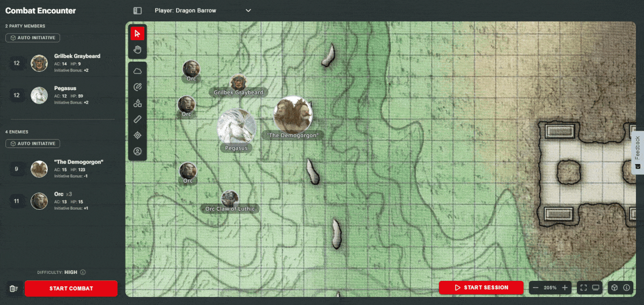Toggle the sidebar panel icon
The height and width of the screenshot is (305, 644).
(x=137, y=11)
